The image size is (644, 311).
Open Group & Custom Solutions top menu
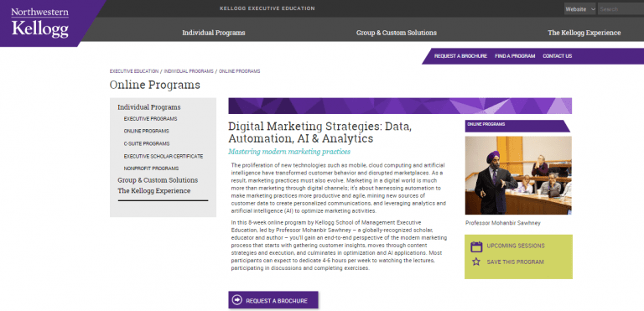click(x=397, y=33)
